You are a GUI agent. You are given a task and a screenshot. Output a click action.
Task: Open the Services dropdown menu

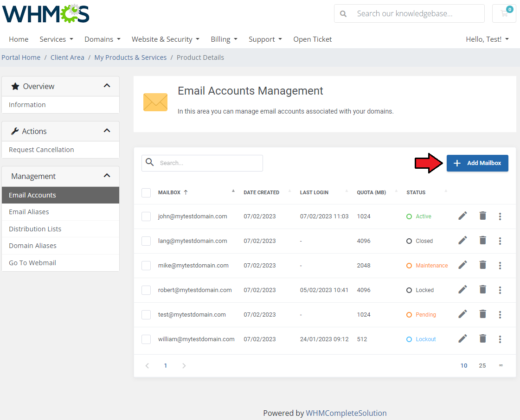click(x=57, y=39)
